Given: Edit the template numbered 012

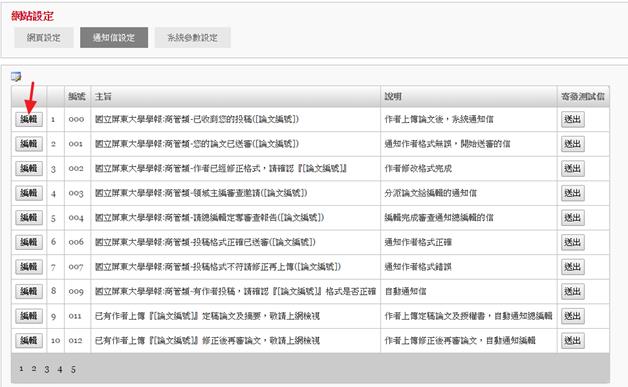Looking at the screenshot, I should tap(29, 341).
